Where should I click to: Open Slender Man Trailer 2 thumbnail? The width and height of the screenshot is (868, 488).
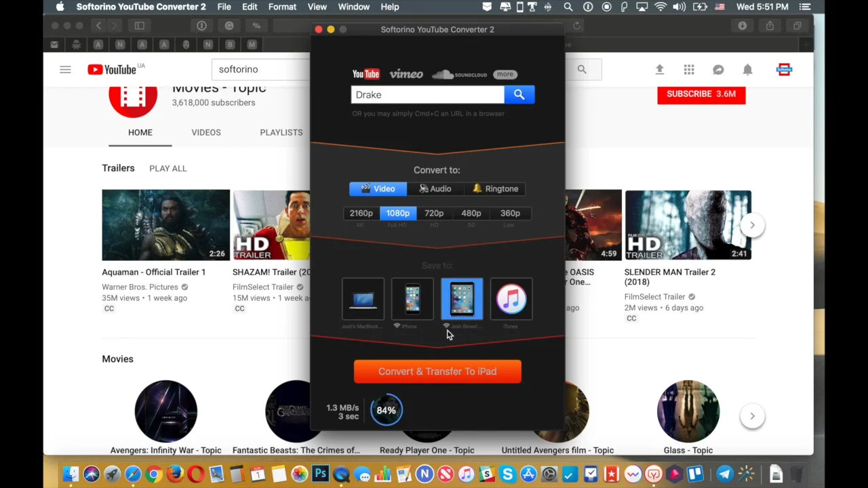click(x=688, y=225)
